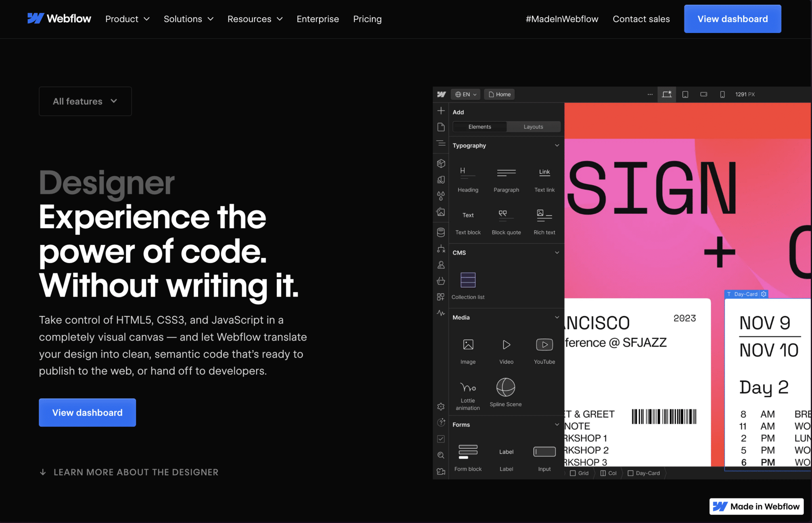
Task: Switch to the Layouts tab in the Add panel
Action: (533, 126)
